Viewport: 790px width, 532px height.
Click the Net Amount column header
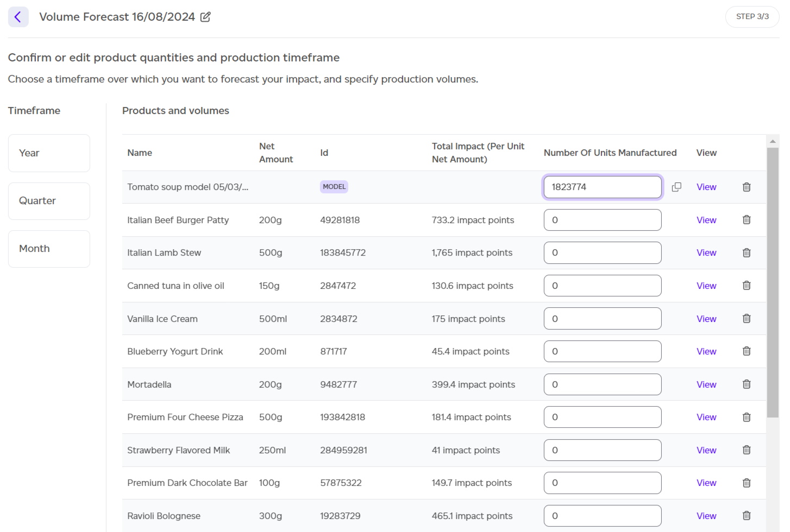coord(276,153)
